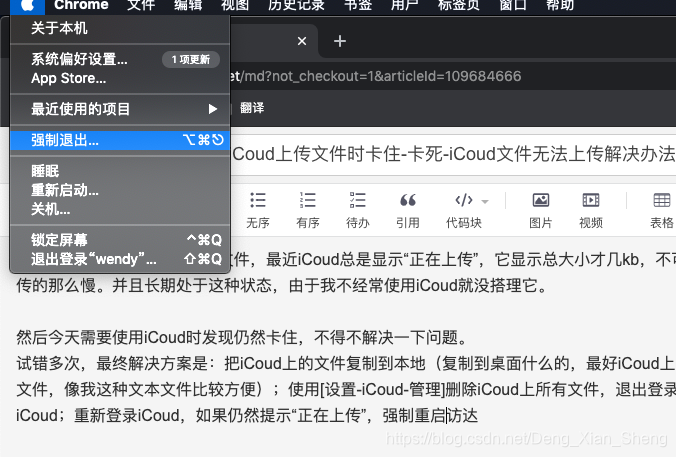Choose 锁定屏幕 menu item
676x457 pixels.
point(120,240)
